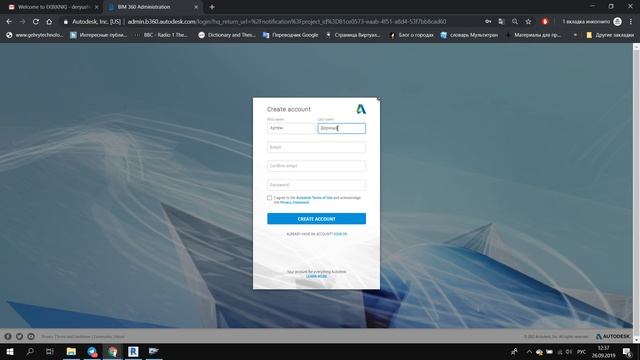Open the www.gehrytechnolo... bookmark
Screen dimensions: 640x360
(34, 35)
